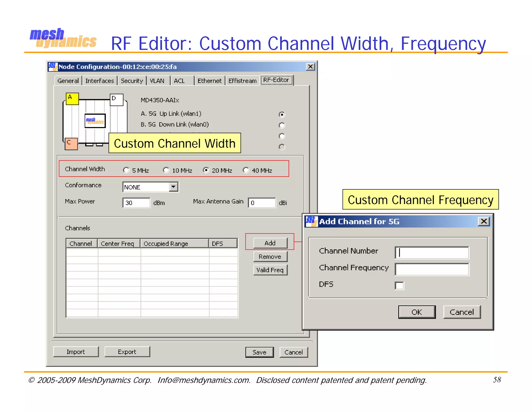Click the Import button
Screen dimensions: 532x411
click(x=76, y=352)
